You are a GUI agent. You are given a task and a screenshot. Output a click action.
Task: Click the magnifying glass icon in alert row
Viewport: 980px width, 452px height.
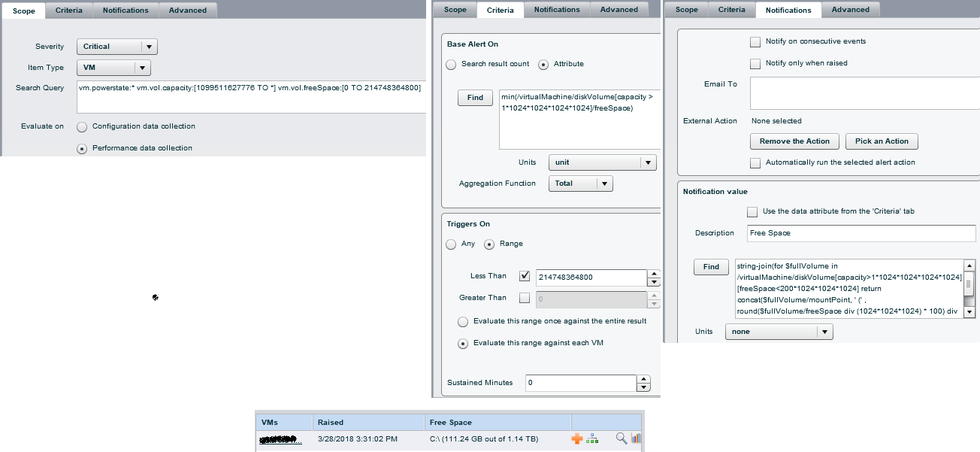(x=622, y=438)
